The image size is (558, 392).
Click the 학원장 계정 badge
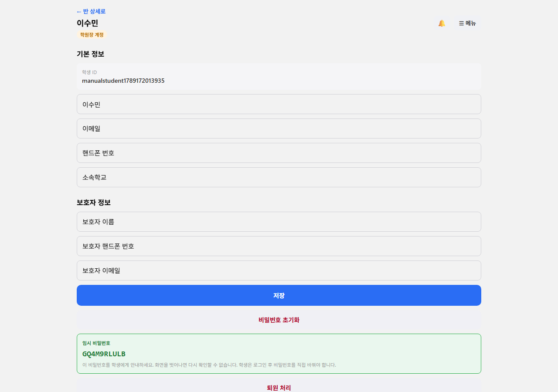click(x=92, y=34)
